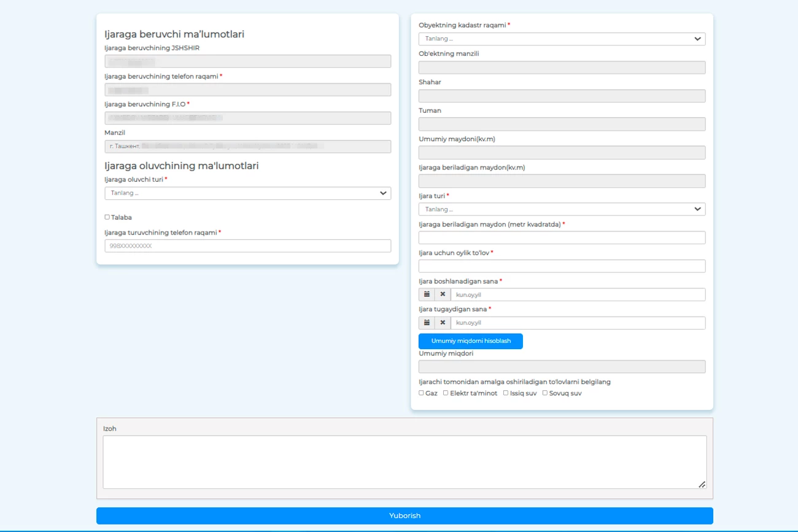Click the Umumiy maydoni(kv.m) field
The width and height of the screenshot is (798, 532).
pyautogui.click(x=562, y=152)
